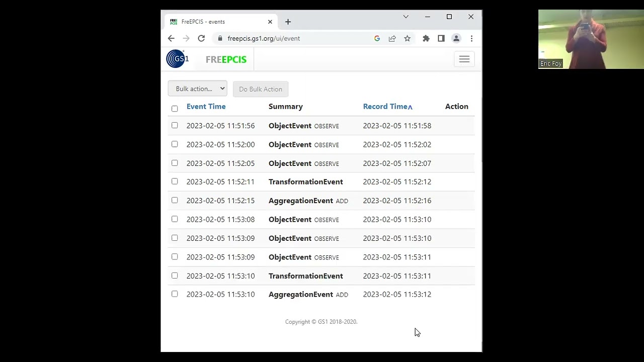Open the browser profile avatar

[x=456, y=38]
